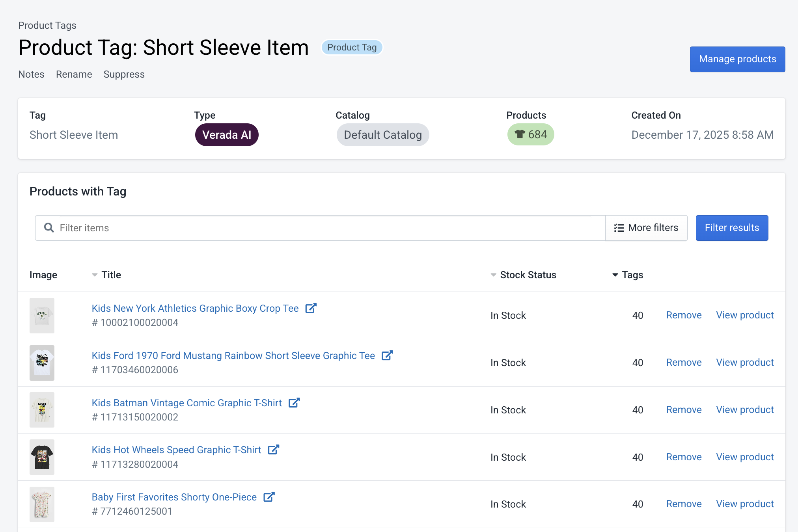
Task: Sort by Title column arrow
Action: click(x=95, y=275)
